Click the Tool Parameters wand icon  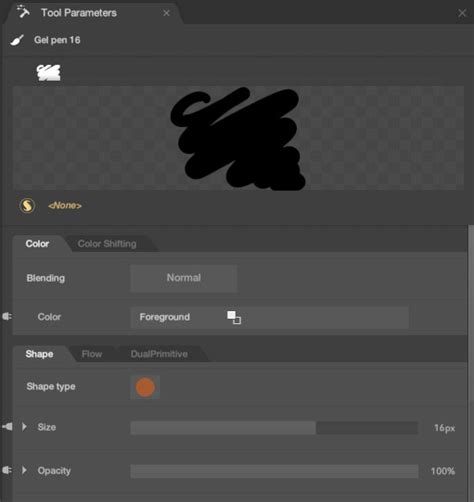[23, 12]
